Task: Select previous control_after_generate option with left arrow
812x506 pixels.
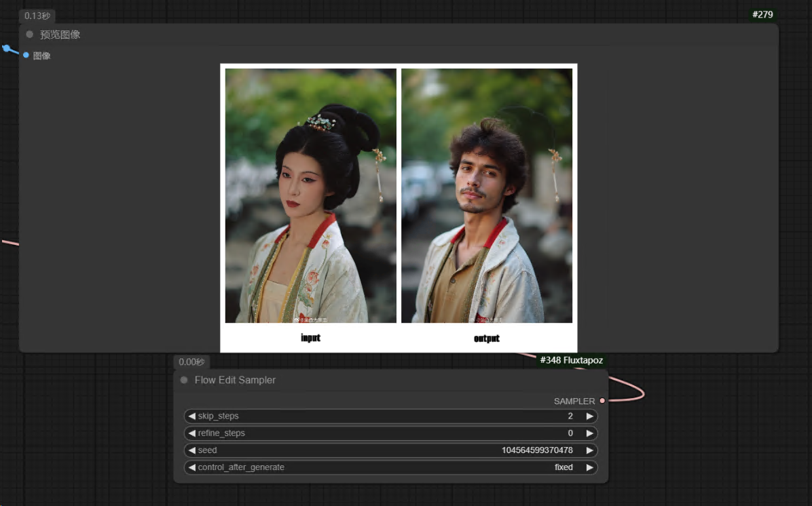Action: click(x=192, y=467)
